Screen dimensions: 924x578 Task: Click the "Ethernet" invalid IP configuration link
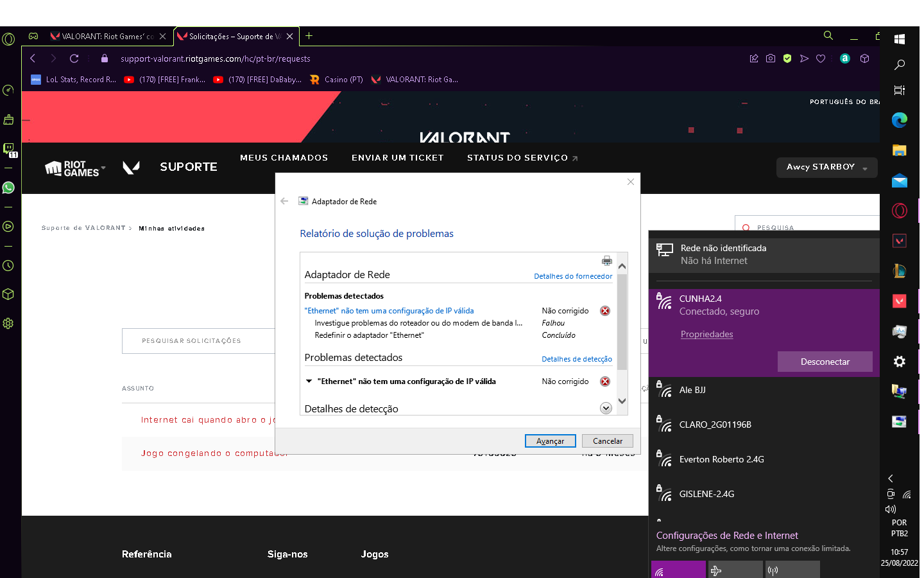pos(389,311)
